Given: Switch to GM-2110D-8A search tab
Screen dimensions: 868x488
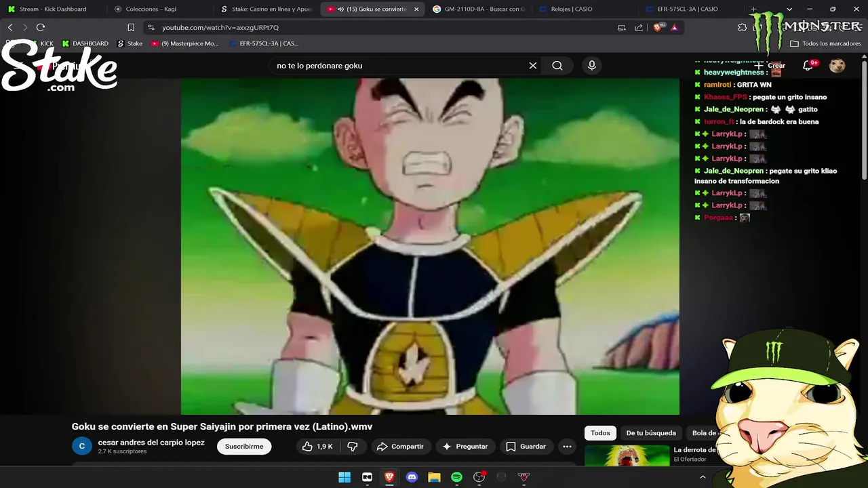Looking at the screenshot, I should click(478, 9).
